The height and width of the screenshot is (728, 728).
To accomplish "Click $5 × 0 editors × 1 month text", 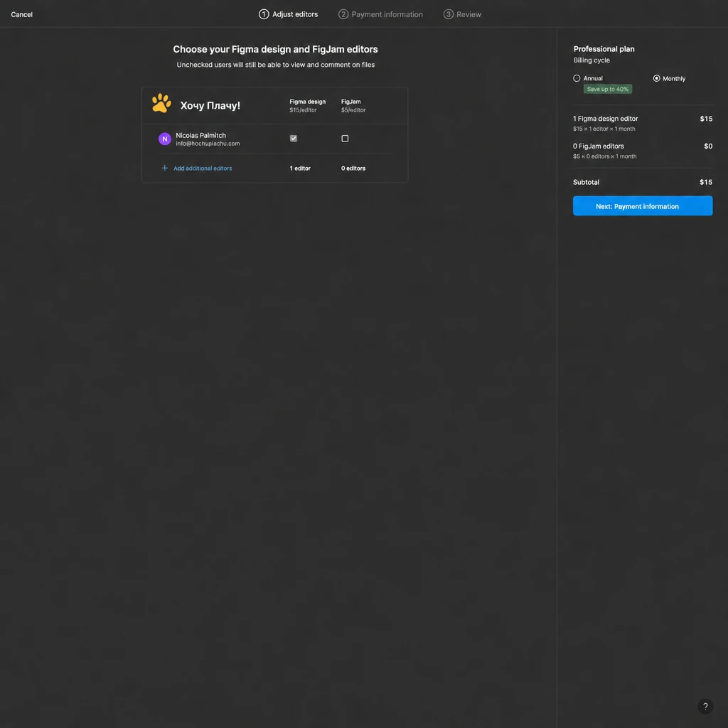I will pyautogui.click(x=604, y=156).
